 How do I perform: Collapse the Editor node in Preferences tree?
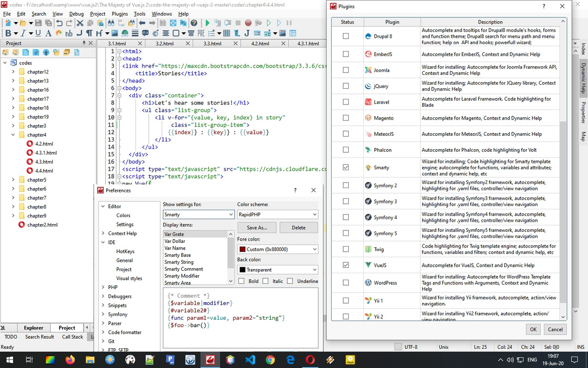(103, 206)
